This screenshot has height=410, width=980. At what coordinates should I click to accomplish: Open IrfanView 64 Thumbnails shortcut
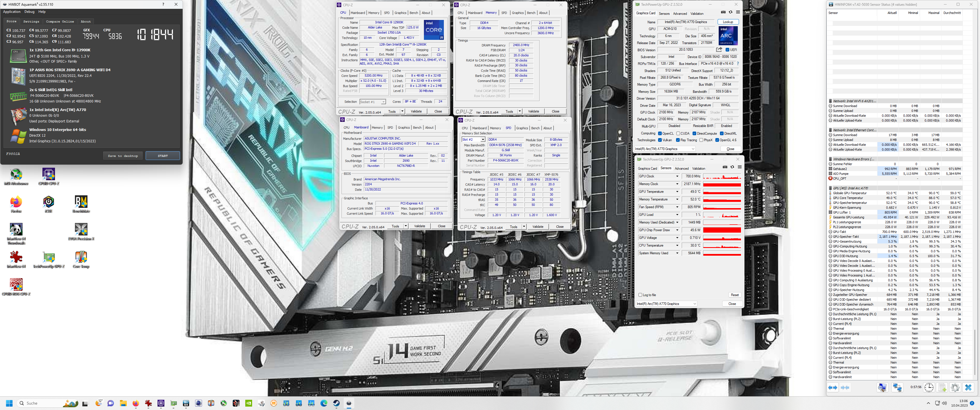[16, 233]
